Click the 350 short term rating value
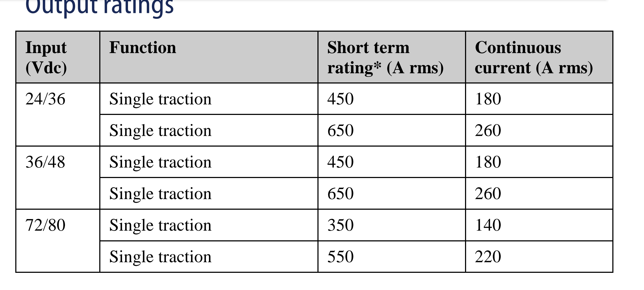The height and width of the screenshot is (290, 644). click(x=341, y=225)
